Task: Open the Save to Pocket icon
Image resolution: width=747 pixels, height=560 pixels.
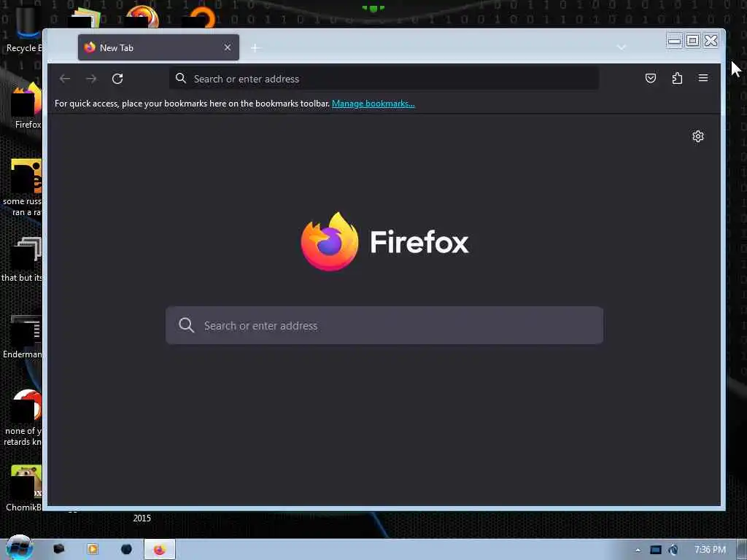Action: pos(650,78)
